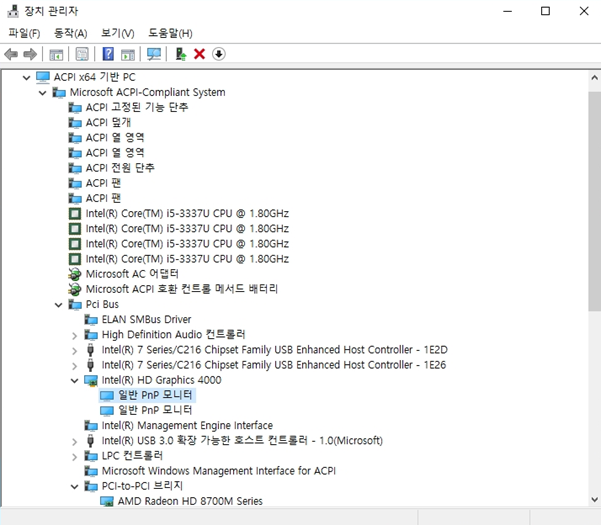The height and width of the screenshot is (525, 601).
Task: Open Properties from the toolbar icon
Action: [x=82, y=54]
